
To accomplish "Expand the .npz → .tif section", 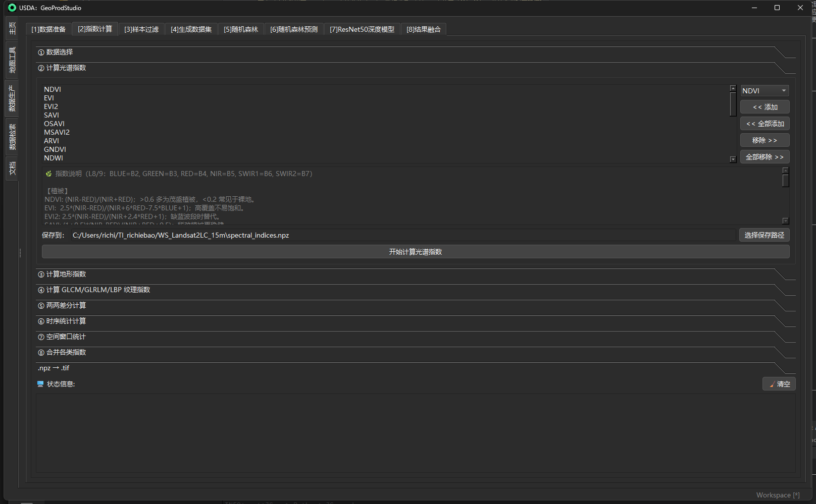I will click(x=54, y=368).
